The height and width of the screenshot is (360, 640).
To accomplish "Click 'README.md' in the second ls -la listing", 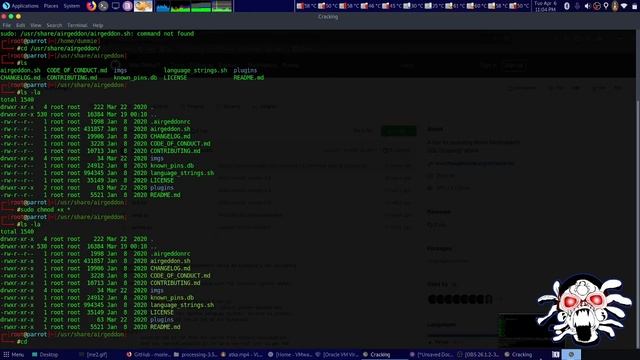I will tap(165, 327).
